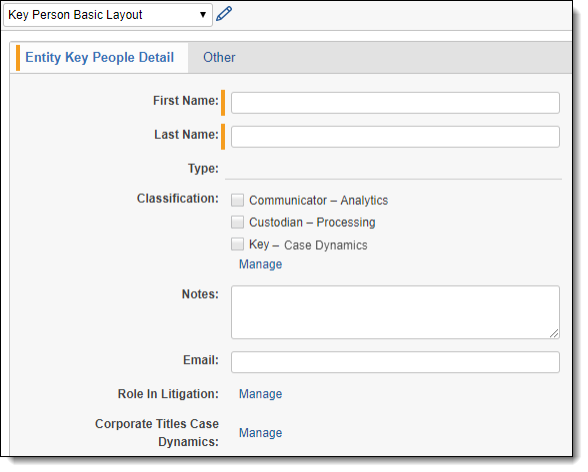The width and height of the screenshot is (588, 472).
Task: Focus the First Name input field
Action: tap(395, 103)
